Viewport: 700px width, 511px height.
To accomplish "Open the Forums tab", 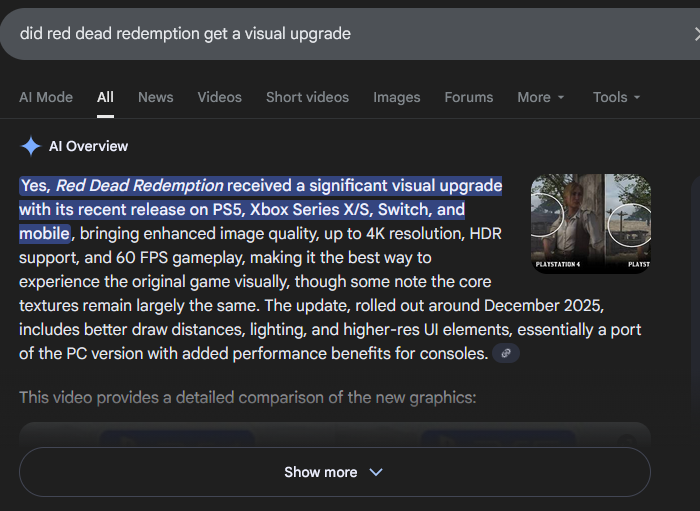I will 468,97.
